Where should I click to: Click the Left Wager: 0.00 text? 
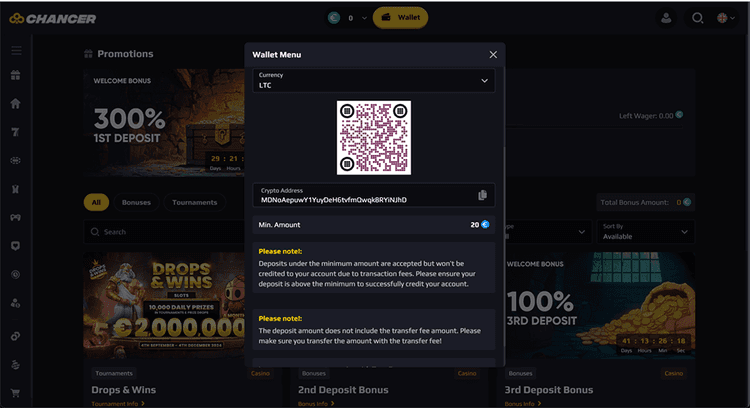[646, 116]
